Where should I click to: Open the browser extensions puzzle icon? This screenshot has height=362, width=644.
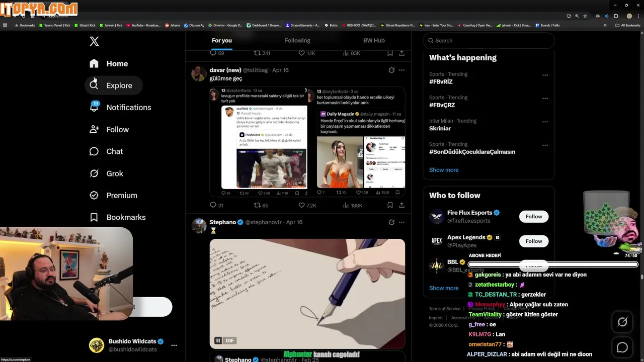(616, 16)
